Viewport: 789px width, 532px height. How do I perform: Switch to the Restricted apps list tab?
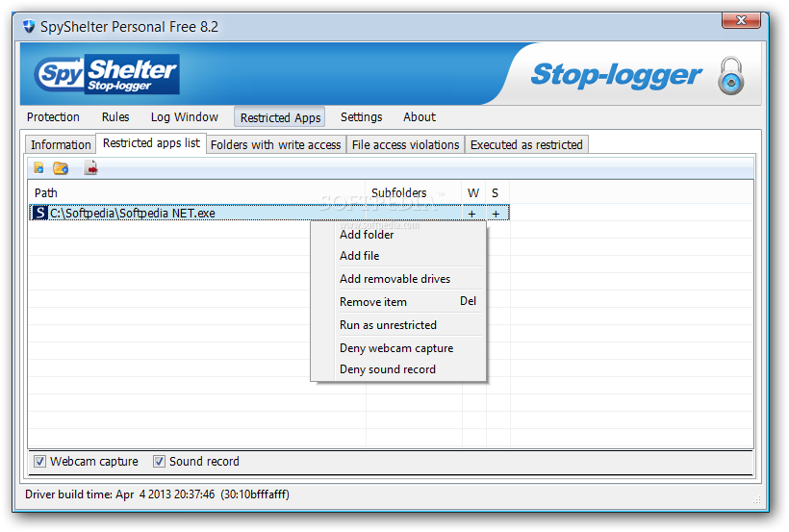click(x=151, y=143)
